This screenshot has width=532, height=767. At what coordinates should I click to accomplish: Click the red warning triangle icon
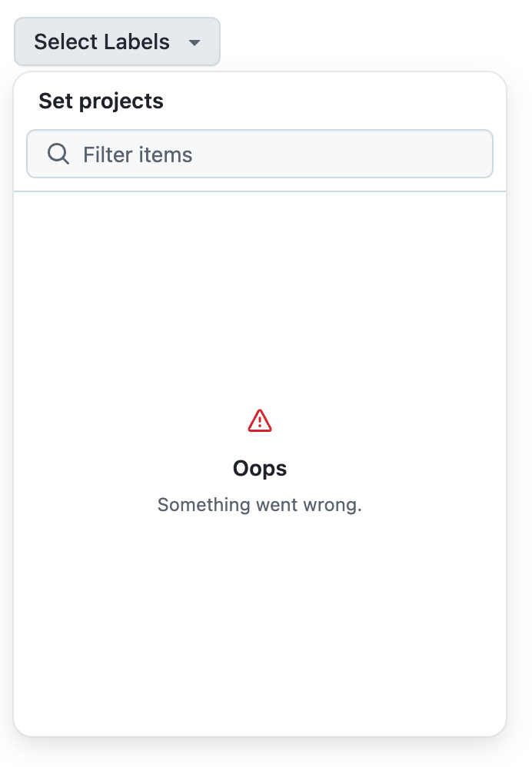tap(260, 420)
